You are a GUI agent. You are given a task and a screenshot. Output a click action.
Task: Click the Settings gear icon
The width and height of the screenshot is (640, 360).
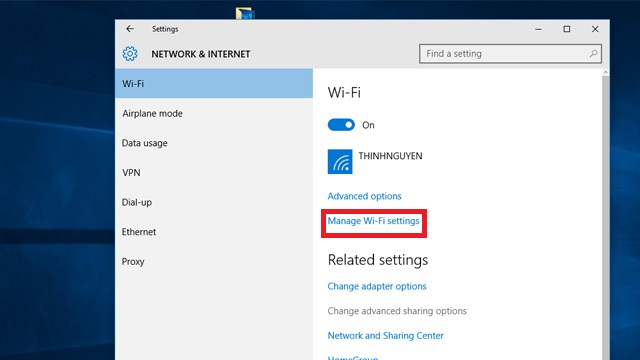coord(130,54)
